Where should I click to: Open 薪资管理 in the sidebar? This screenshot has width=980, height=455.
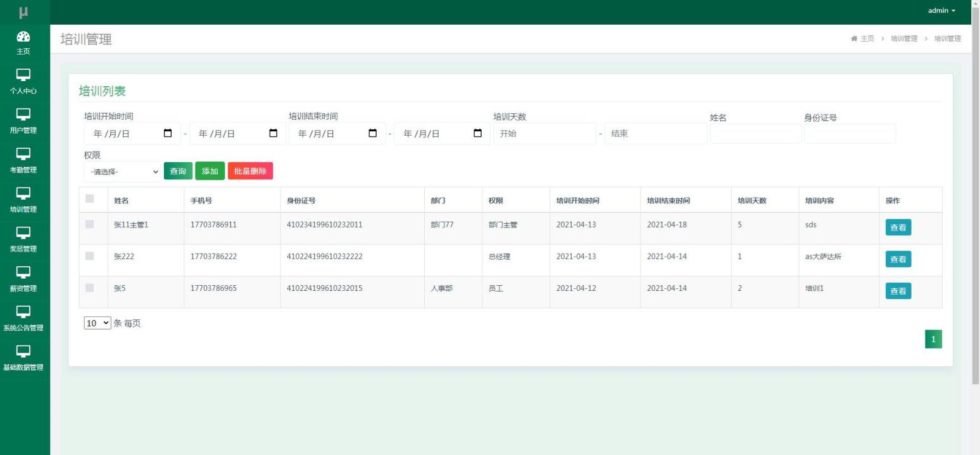coord(23,279)
